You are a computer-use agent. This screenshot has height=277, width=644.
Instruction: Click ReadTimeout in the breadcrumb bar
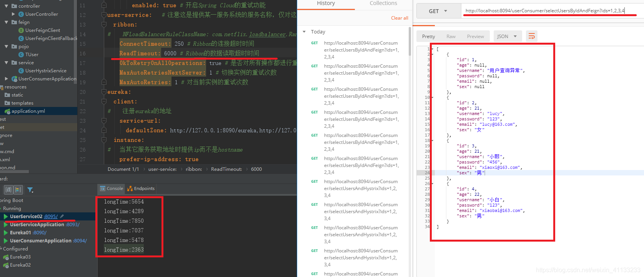pyautogui.click(x=226, y=169)
